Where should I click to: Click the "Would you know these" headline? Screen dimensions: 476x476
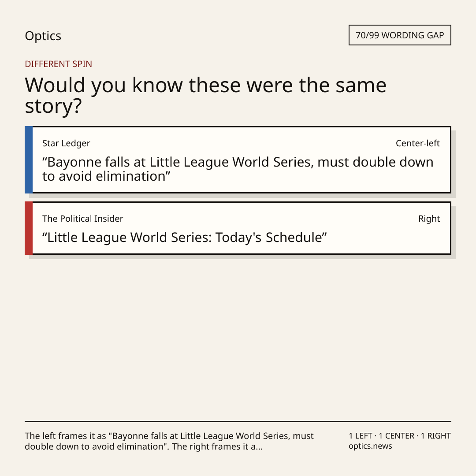[205, 95]
